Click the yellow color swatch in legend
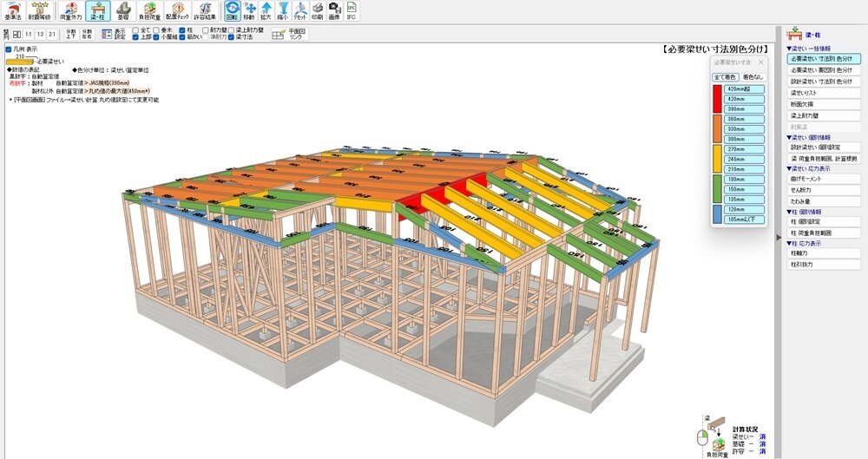Viewport: 868px width, 459px height. pos(718,159)
